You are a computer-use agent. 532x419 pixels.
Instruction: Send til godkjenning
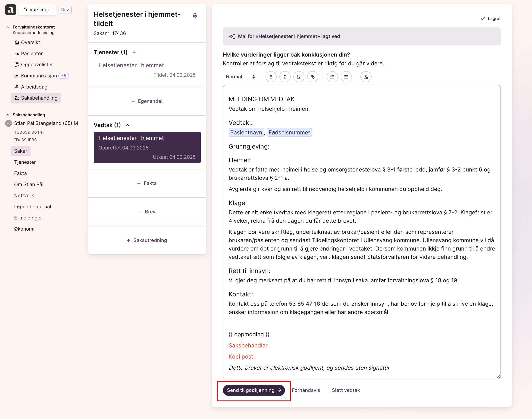point(254,390)
